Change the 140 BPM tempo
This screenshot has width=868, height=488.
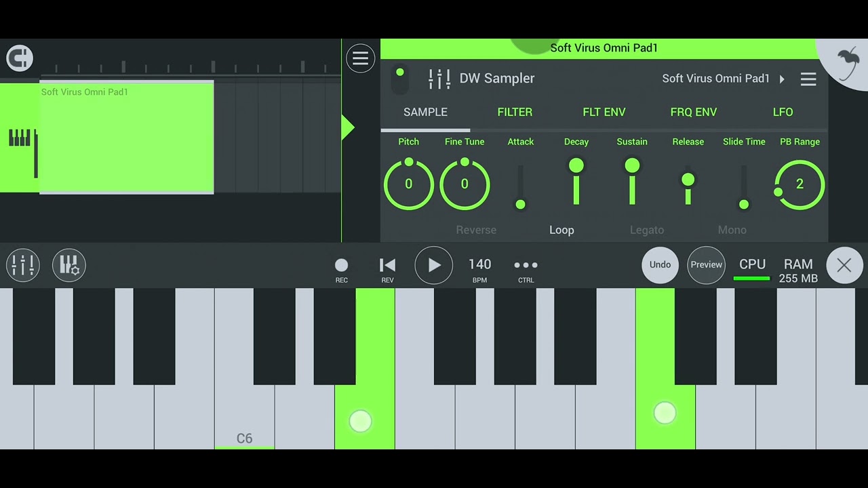(479, 269)
